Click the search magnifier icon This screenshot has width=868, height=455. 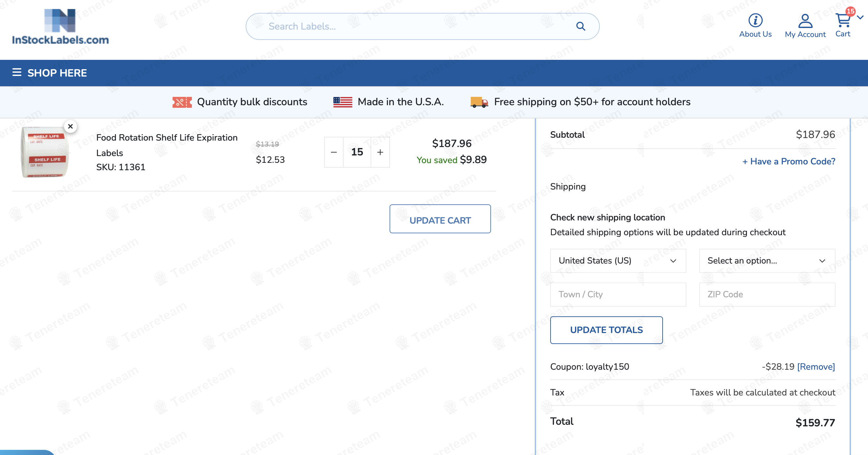580,26
